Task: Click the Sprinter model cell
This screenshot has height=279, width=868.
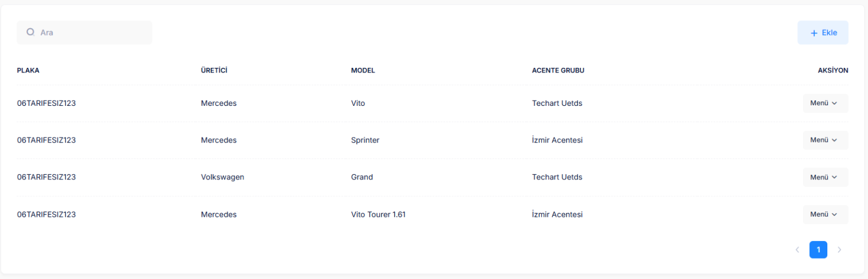Action: 365,140
